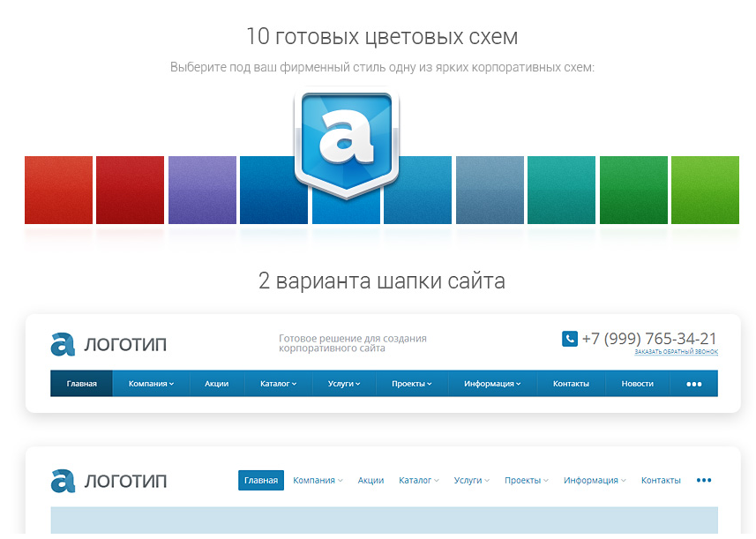
Task: Expand Информация dropdown in the white header
Action: pyautogui.click(x=595, y=481)
